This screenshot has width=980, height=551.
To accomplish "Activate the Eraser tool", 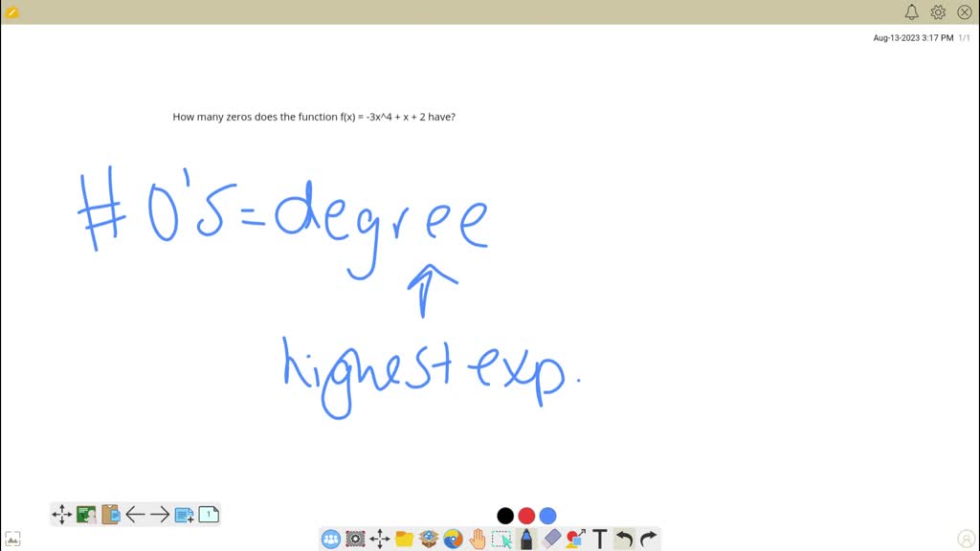I will [549, 539].
